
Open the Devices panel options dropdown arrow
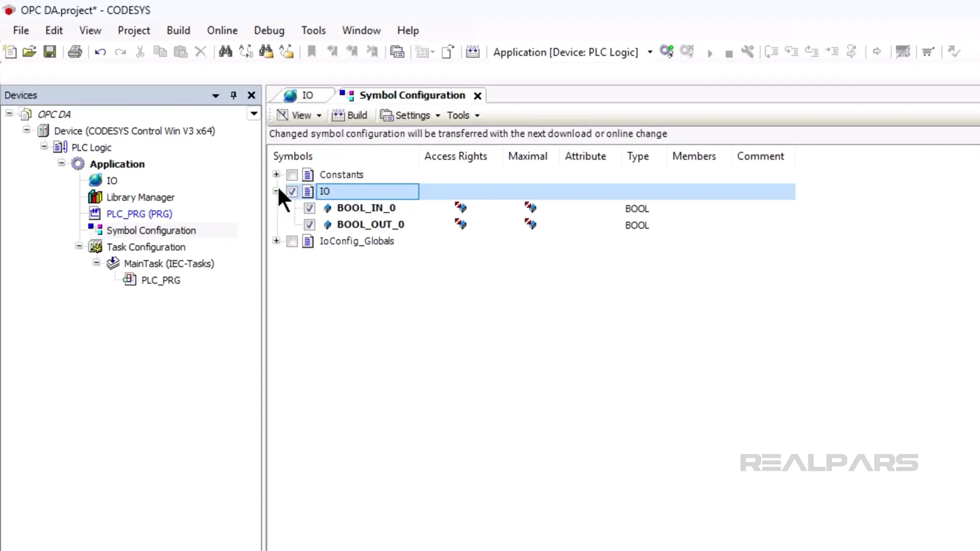[215, 95]
